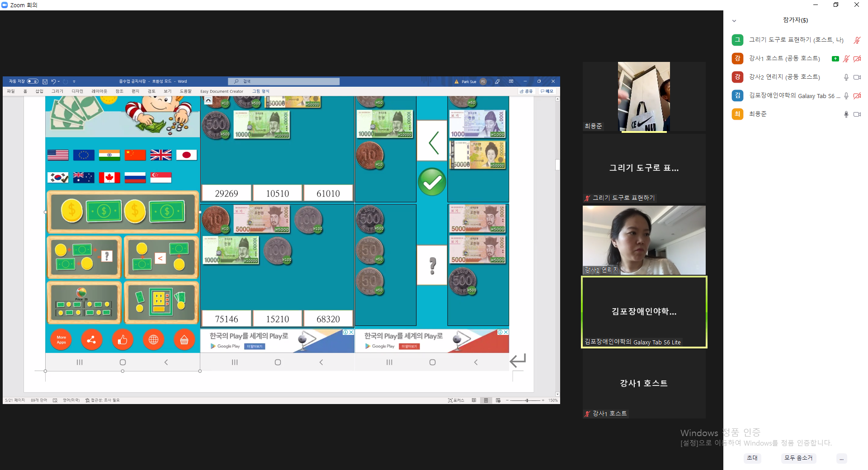Click the ribbon display options icon in Word

click(x=511, y=82)
